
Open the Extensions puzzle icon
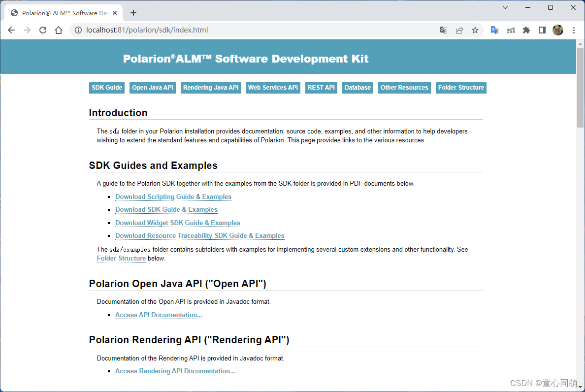(526, 30)
